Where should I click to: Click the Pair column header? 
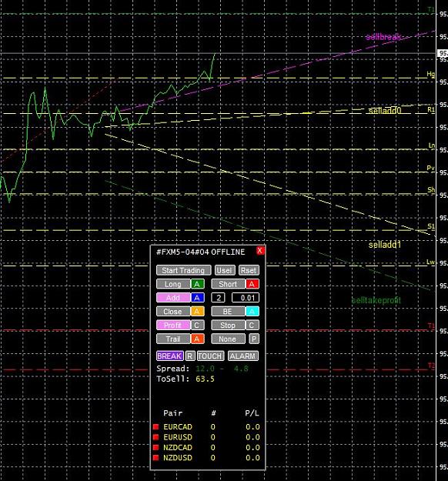pos(172,413)
